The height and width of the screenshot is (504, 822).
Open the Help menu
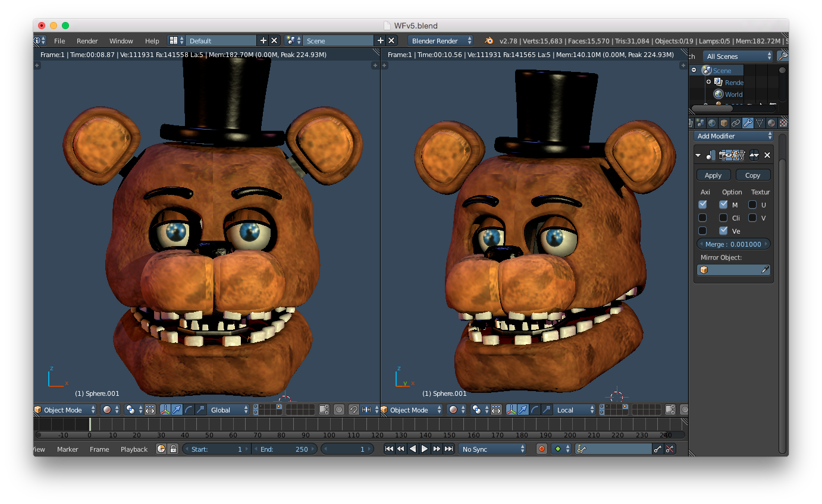coord(152,41)
